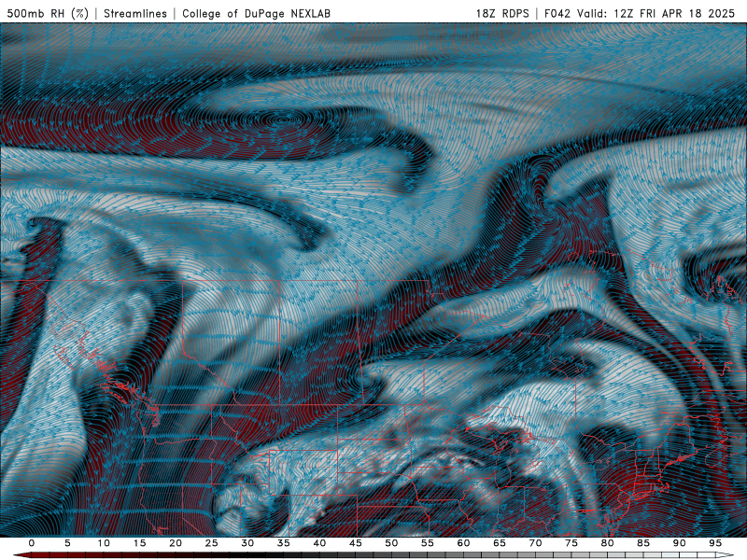Click the colorbar label '80'
The image size is (747, 560).
coord(608,543)
